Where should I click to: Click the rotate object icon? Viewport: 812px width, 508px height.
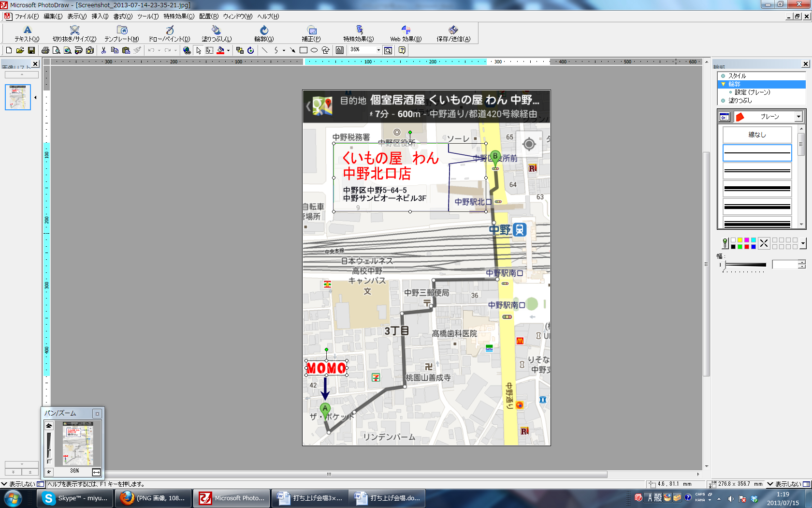click(250, 50)
